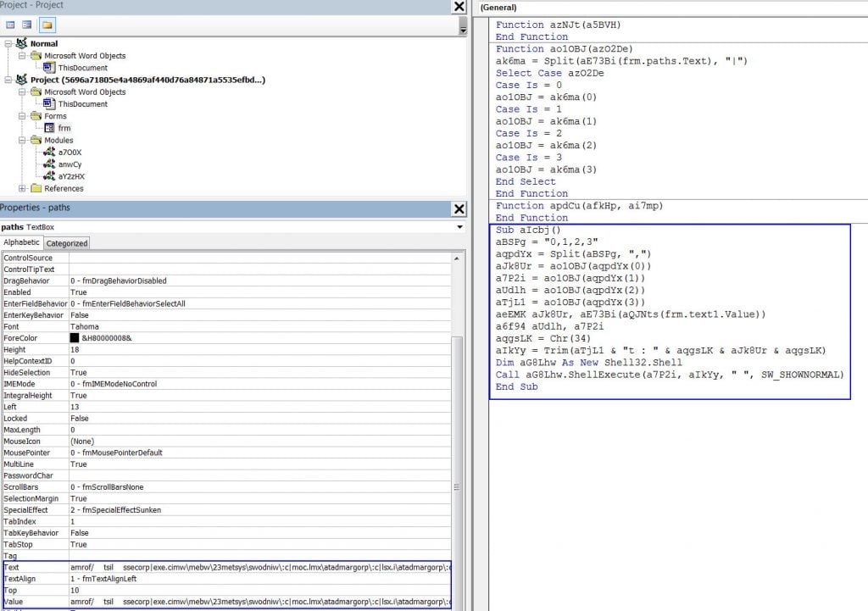
Task: Open module aY2zHX
Action: point(71,176)
